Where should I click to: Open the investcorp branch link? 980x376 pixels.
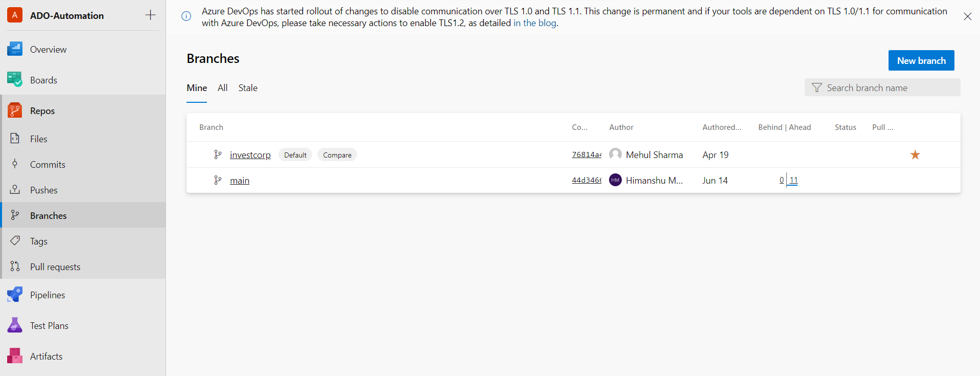(x=250, y=155)
